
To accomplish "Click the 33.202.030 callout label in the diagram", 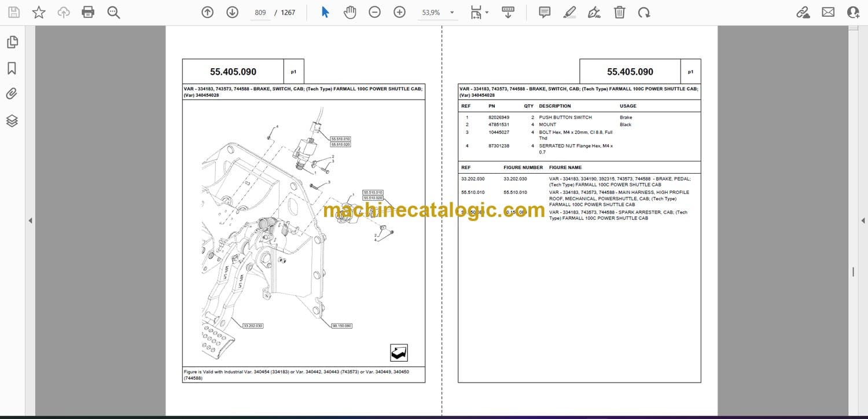I will (x=253, y=326).
